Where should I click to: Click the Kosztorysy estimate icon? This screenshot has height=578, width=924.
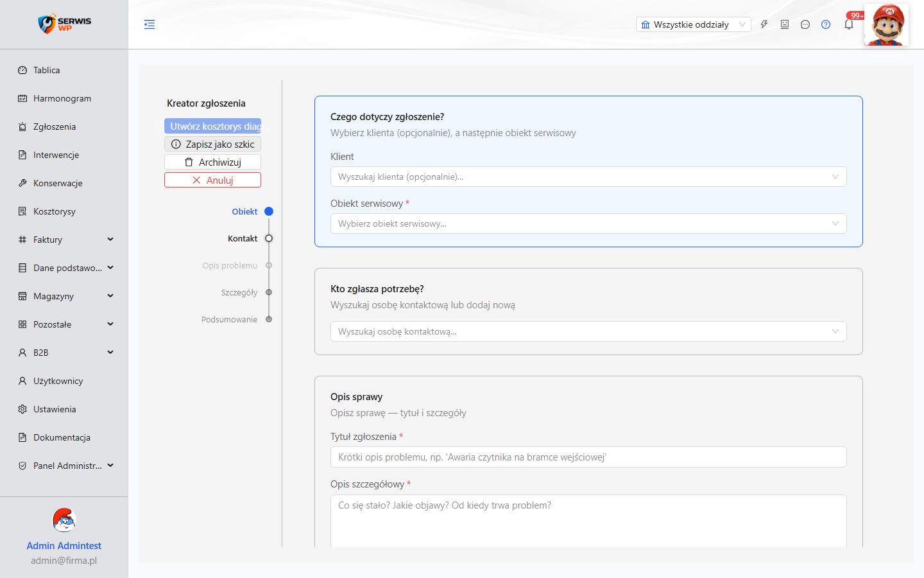(x=22, y=211)
